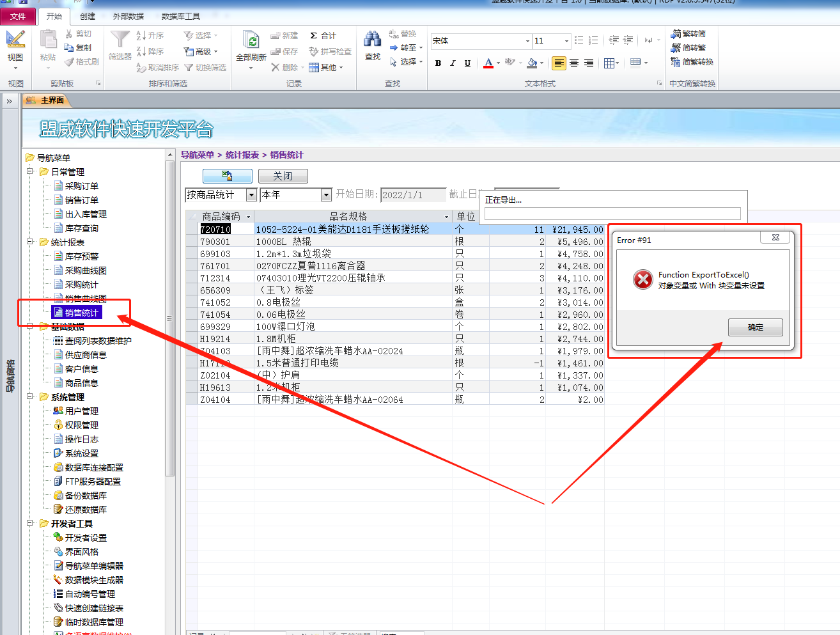Open 采购订单 in the navigation tree
840x635 pixels.
[81, 186]
